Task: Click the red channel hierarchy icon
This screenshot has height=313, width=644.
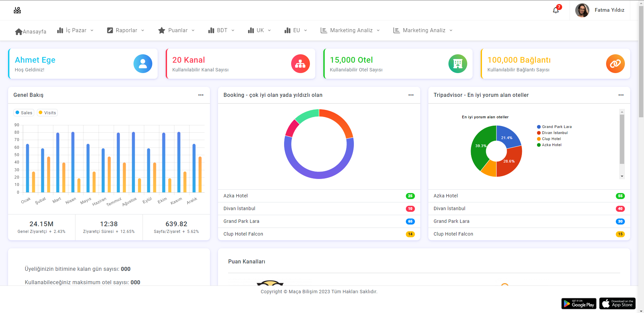Action: click(300, 64)
